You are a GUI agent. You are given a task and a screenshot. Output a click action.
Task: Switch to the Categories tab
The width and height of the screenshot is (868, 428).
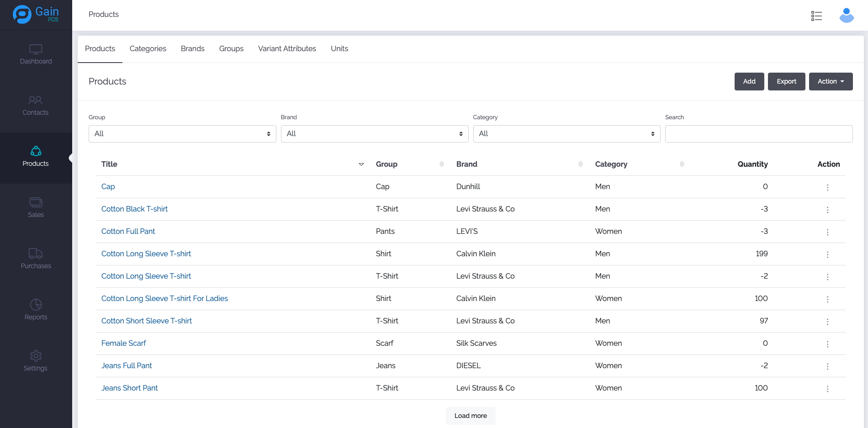(x=148, y=49)
